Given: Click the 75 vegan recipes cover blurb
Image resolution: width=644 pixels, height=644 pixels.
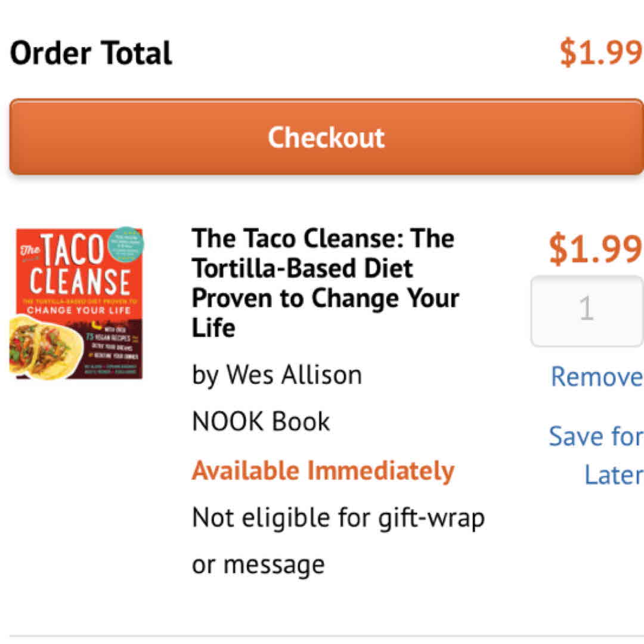Looking at the screenshot, I should pos(112,339).
